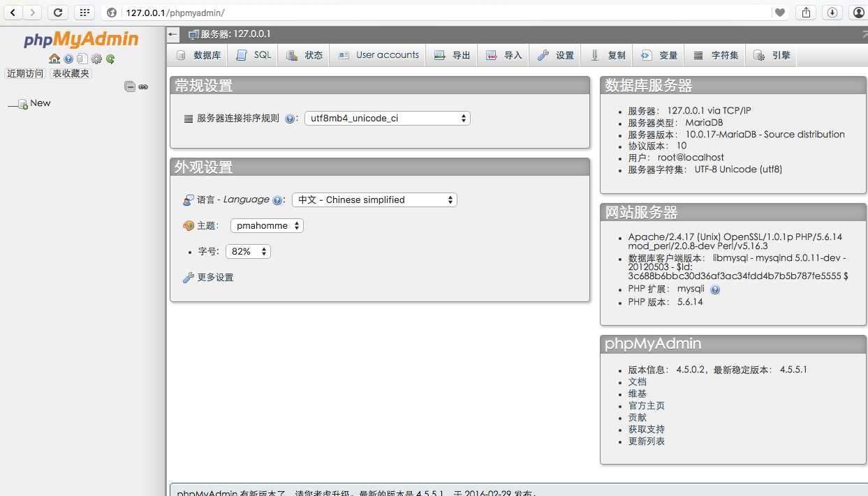Viewport: 868px width, 496px height.
Task: Click the language icon beside 语言
Action: [x=189, y=200]
